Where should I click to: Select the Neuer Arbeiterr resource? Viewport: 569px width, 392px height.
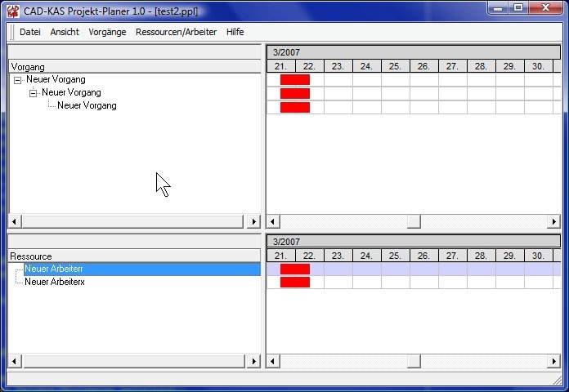142,269
